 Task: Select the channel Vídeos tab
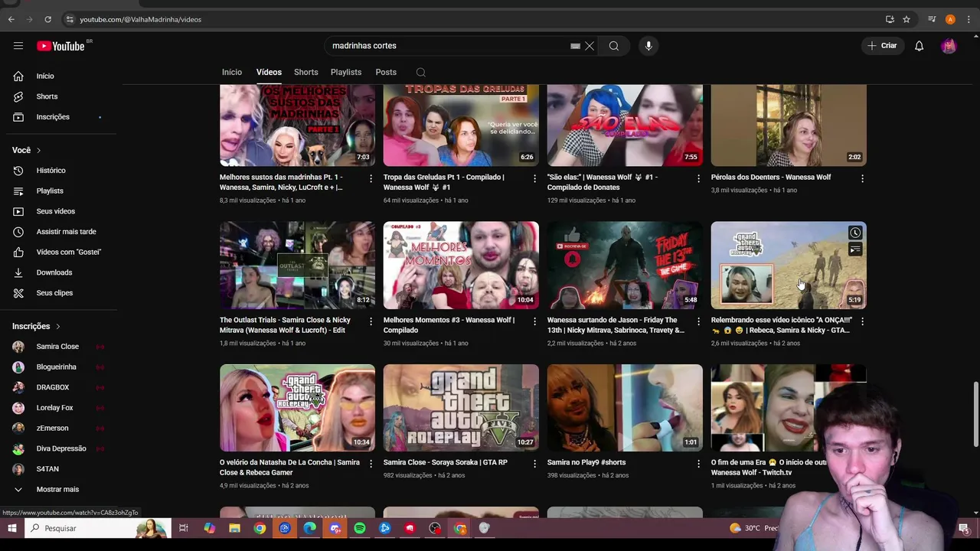point(269,72)
